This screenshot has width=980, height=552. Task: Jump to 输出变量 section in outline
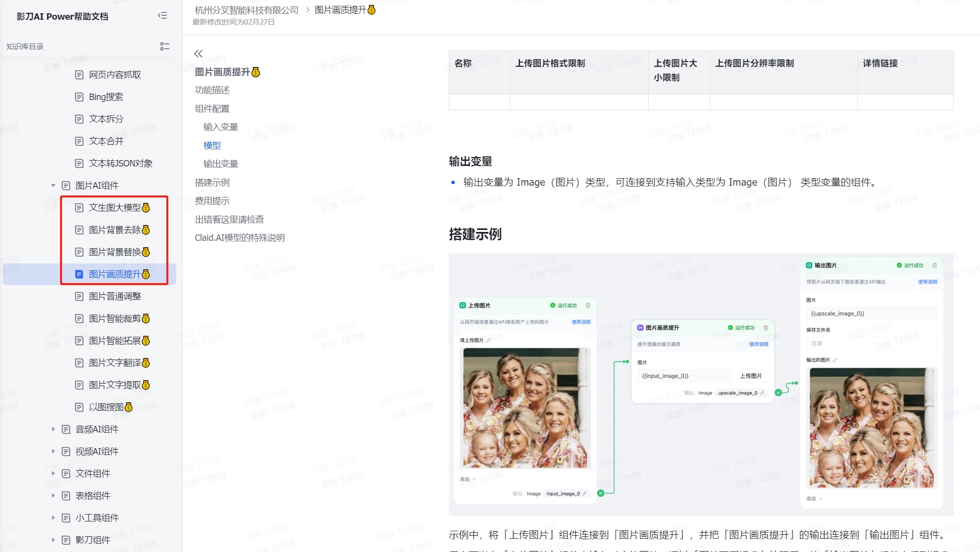click(221, 164)
